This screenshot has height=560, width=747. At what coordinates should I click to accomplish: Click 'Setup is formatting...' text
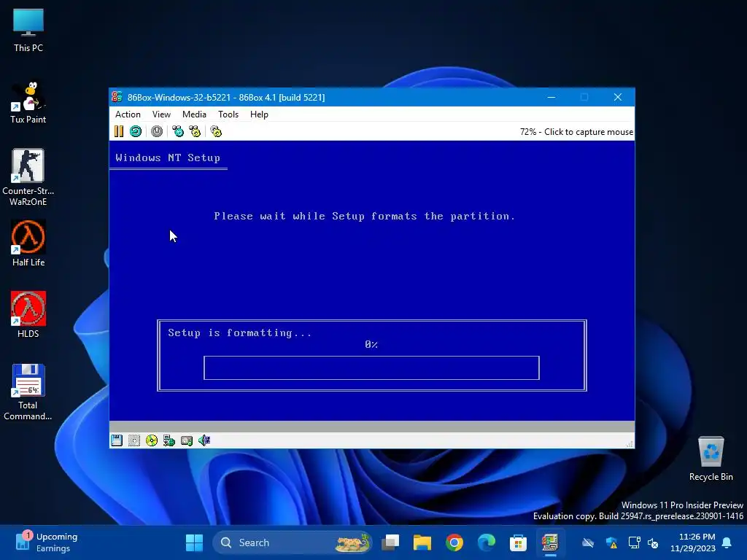(239, 332)
